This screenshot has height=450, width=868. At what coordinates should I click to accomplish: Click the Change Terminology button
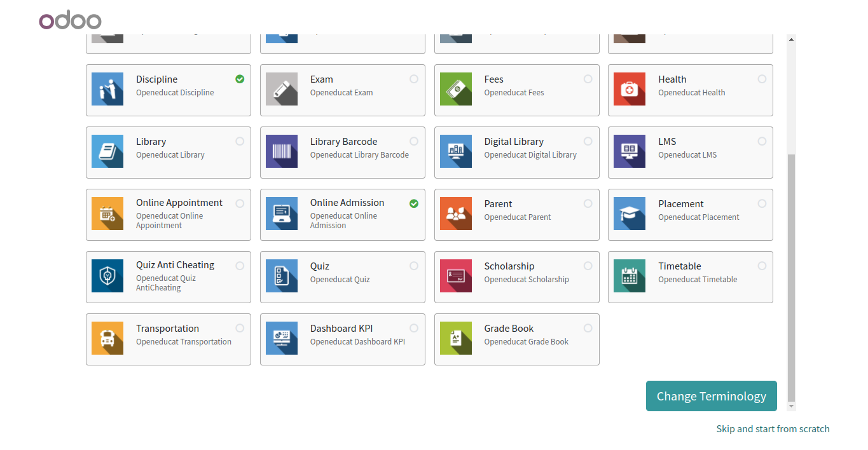coord(712,396)
